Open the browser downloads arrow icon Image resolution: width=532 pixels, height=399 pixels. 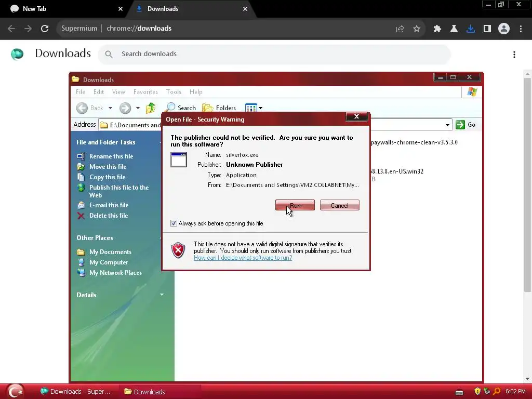point(471,29)
